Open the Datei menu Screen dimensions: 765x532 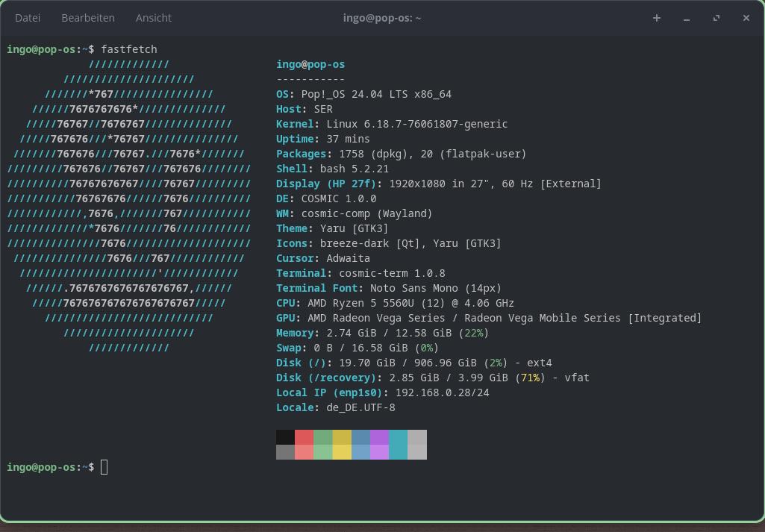[28, 17]
